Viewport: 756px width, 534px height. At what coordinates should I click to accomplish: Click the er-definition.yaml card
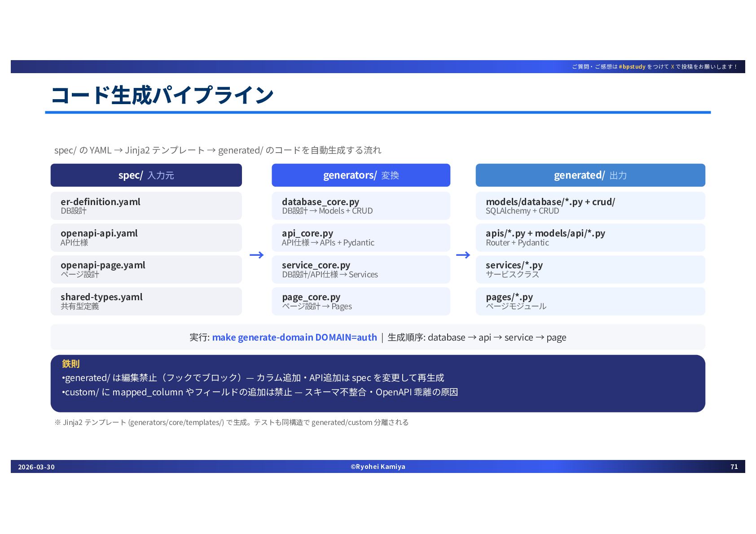146,206
